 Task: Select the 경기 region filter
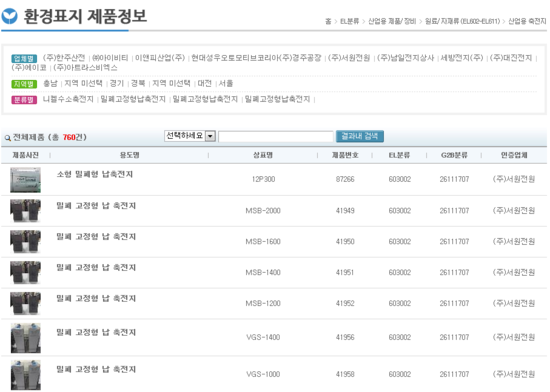pos(117,83)
